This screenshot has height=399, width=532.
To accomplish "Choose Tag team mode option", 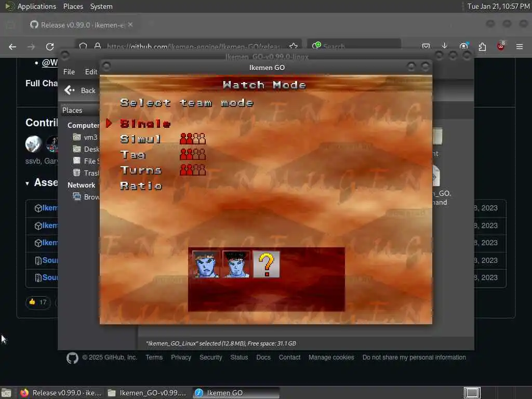I will pos(132,155).
